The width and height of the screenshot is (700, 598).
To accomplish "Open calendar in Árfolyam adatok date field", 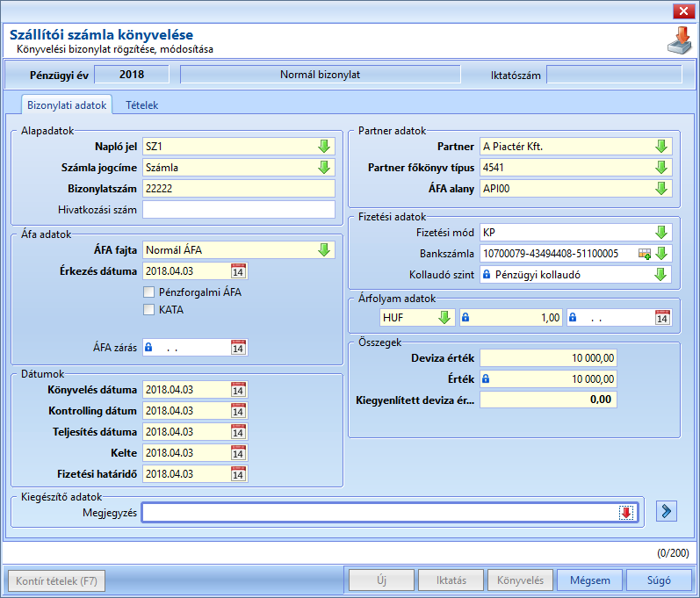I will (x=662, y=317).
